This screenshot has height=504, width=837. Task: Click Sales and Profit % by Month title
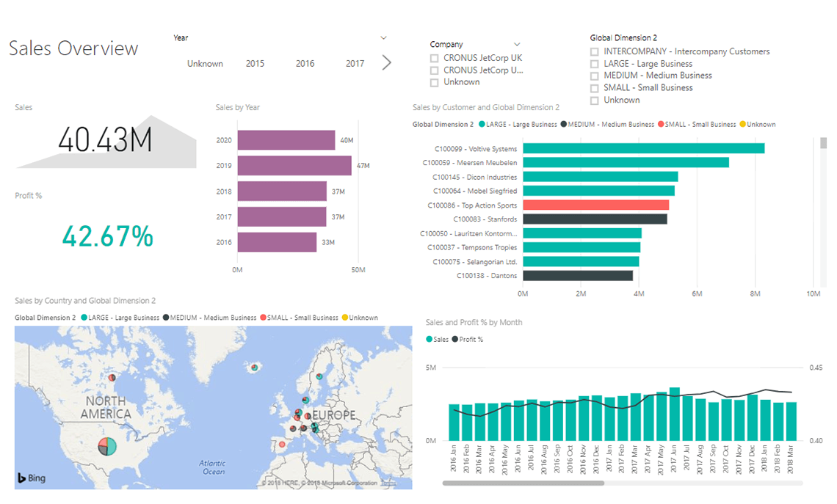(x=474, y=322)
